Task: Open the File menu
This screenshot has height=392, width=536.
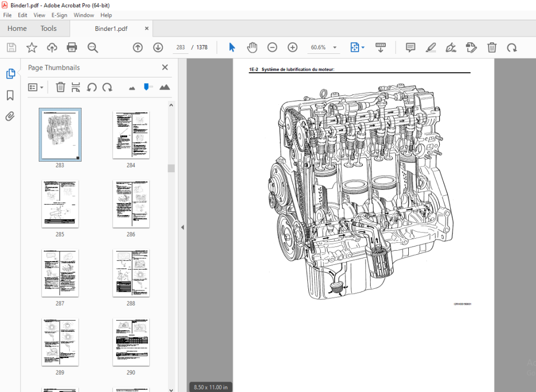Action: [7, 15]
